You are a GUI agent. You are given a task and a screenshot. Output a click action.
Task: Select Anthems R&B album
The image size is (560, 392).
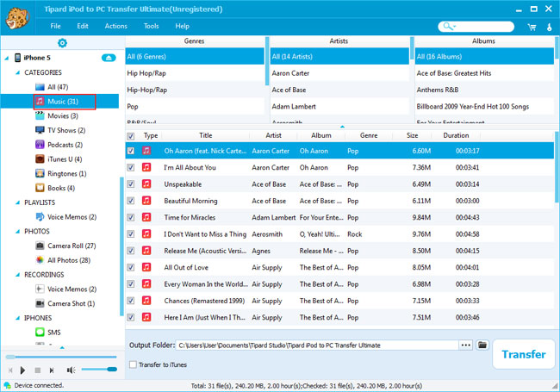484,90
